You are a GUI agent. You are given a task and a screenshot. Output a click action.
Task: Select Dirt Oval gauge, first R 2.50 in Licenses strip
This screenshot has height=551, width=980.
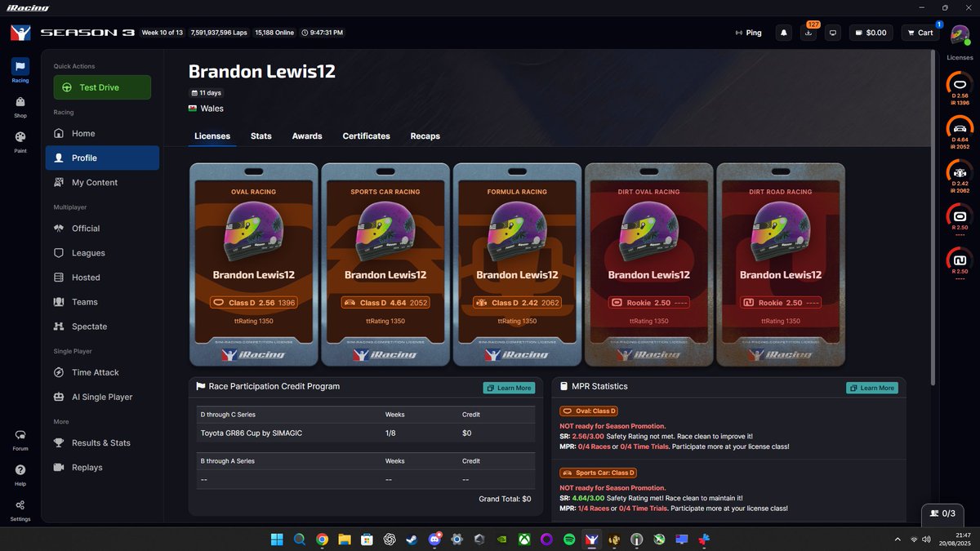coord(960,219)
